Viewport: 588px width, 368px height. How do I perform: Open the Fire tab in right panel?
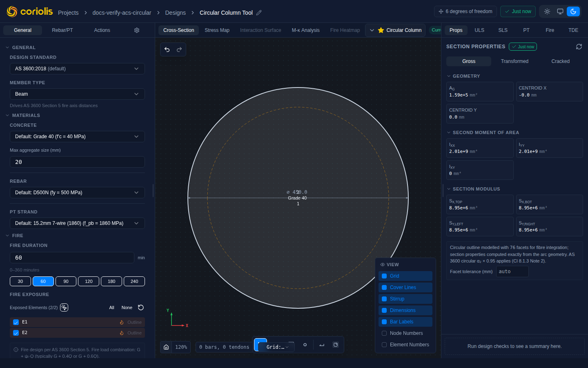tap(550, 30)
